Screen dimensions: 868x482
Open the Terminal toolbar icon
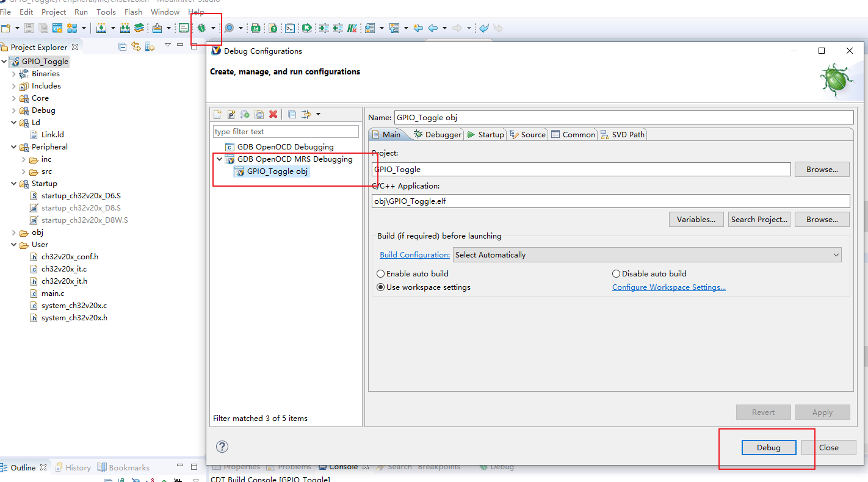[289, 28]
